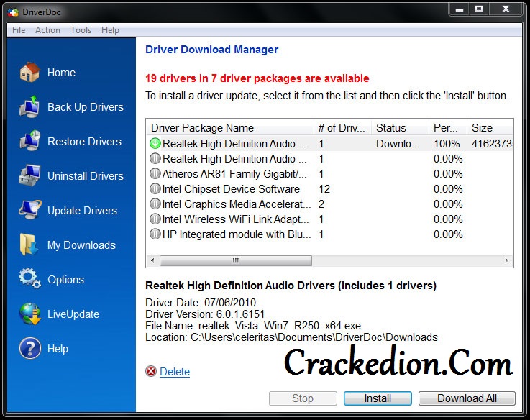The width and height of the screenshot is (530, 420).
Task: Open the LiveUpdate sidebar label
Action: pos(73,314)
